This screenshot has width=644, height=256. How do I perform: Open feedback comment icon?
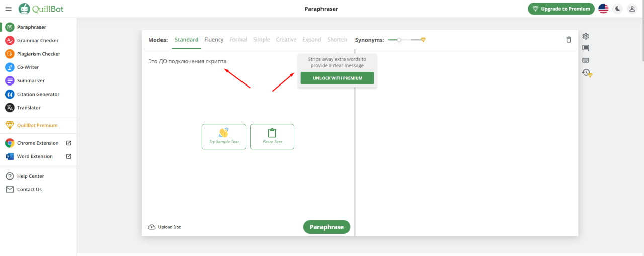point(586,48)
